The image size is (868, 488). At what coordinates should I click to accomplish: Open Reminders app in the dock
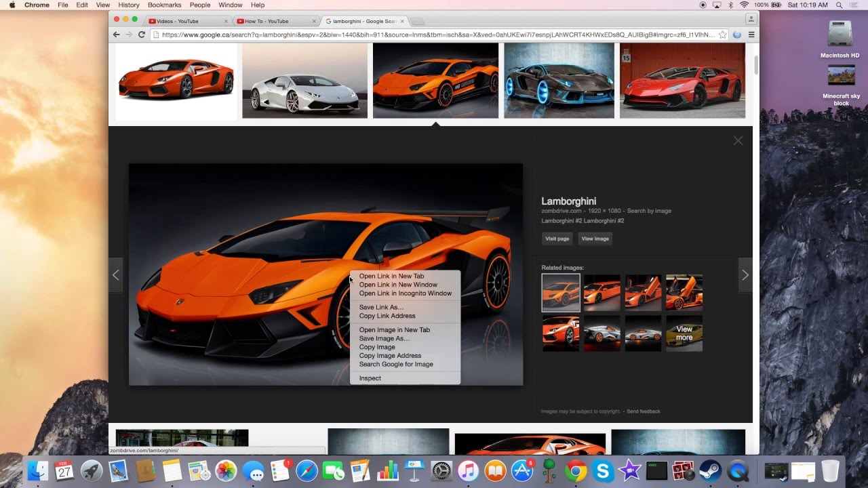click(280, 470)
